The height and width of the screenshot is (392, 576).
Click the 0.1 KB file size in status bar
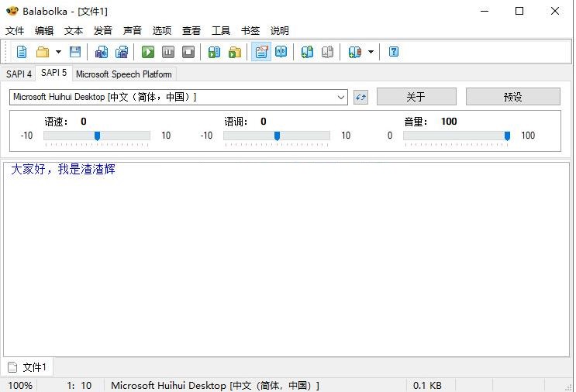coord(427,385)
